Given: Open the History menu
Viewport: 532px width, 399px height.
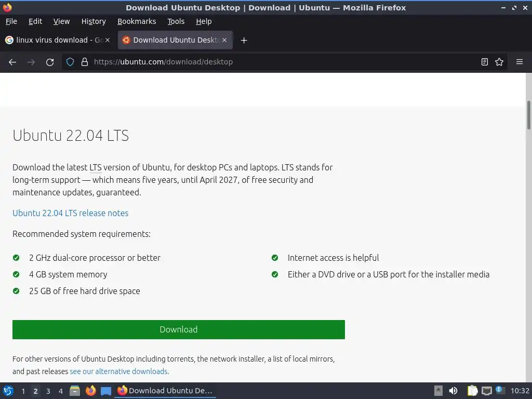Looking at the screenshot, I should 94,21.
